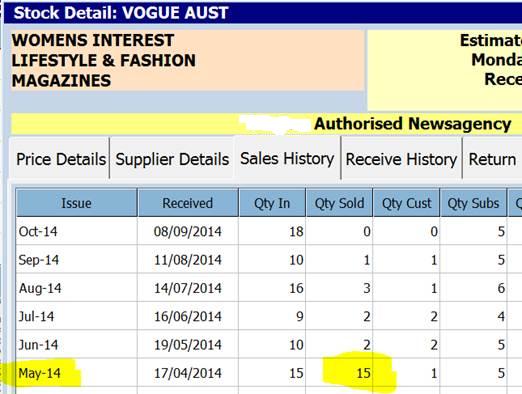Open the Price Details tab
The height and width of the screenshot is (394, 522).
click(61, 159)
